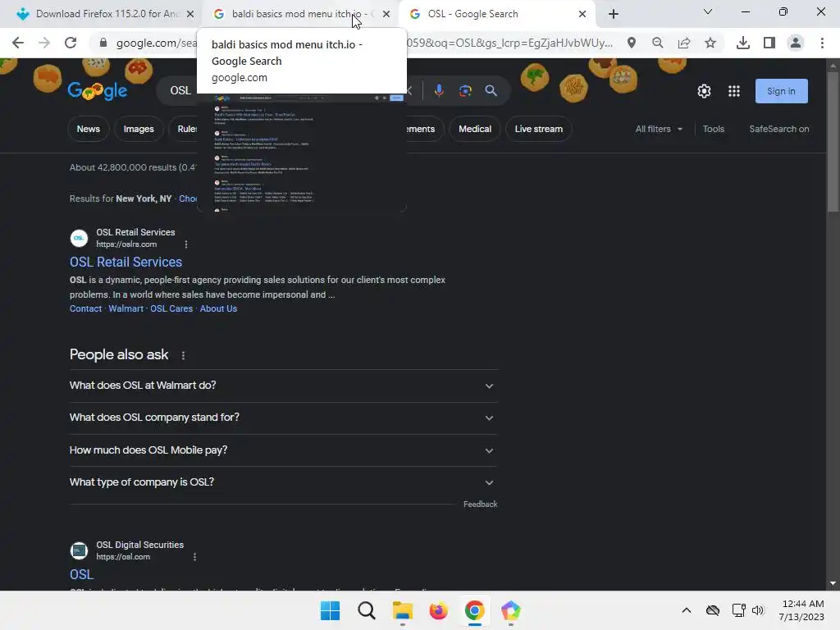Open File Explorer from taskbar
The image size is (840, 630).
[402, 610]
